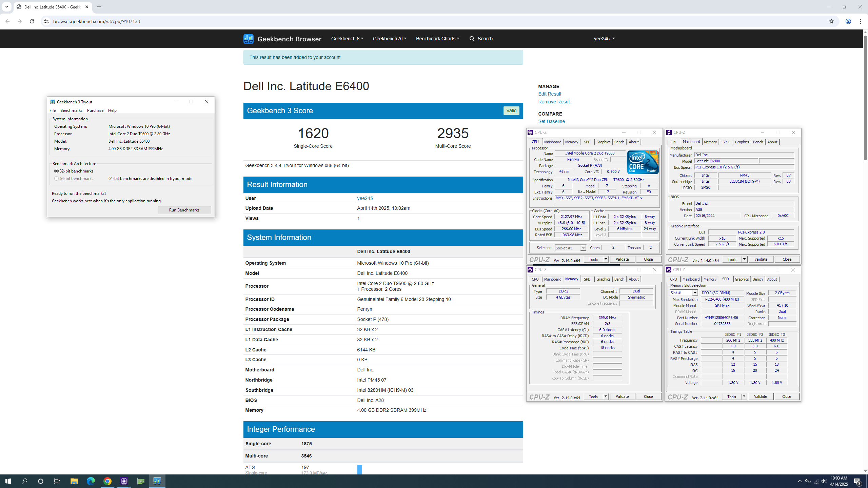Click Edit Result link
This screenshot has width=868, height=488.
click(550, 94)
